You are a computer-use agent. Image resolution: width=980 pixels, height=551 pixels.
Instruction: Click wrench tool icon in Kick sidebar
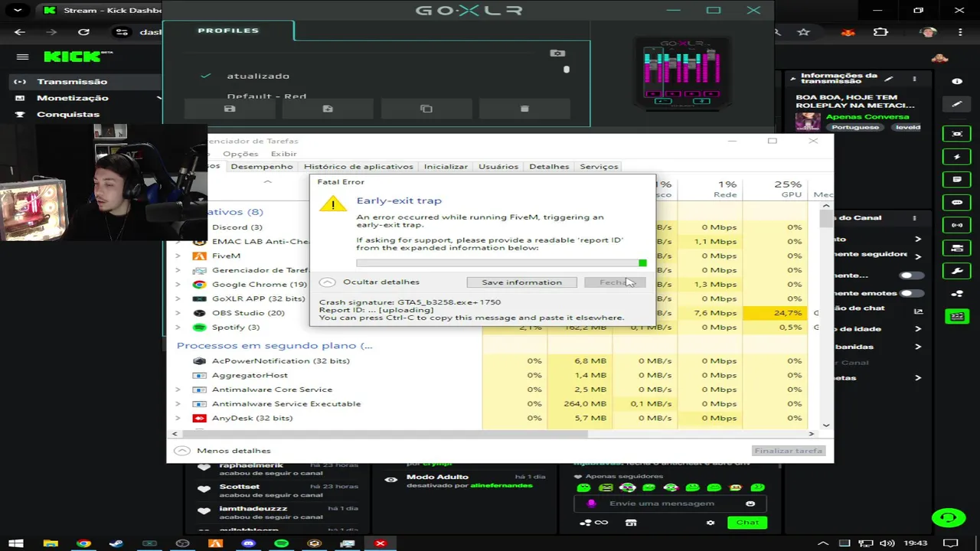click(957, 271)
